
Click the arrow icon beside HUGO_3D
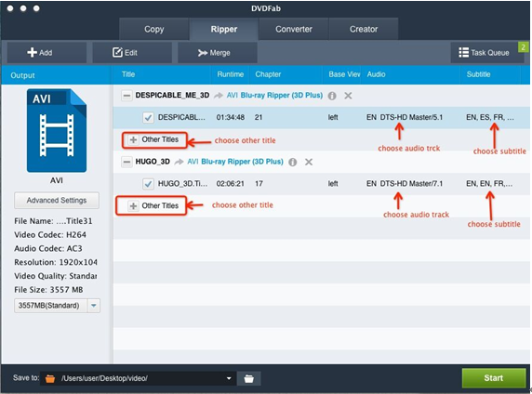(x=179, y=162)
